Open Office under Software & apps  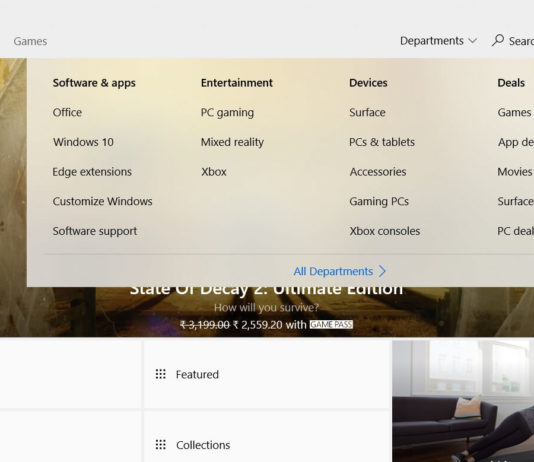pos(67,112)
